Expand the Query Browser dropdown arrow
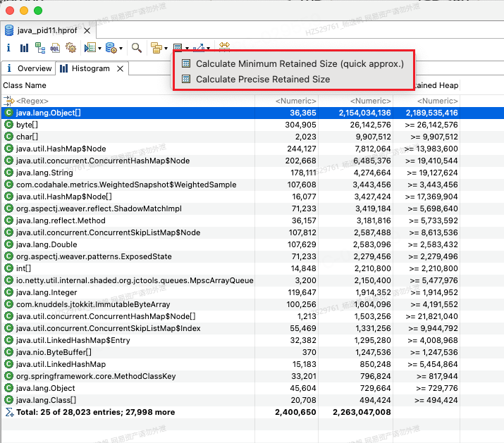This screenshot has height=443, width=504. pos(121,49)
